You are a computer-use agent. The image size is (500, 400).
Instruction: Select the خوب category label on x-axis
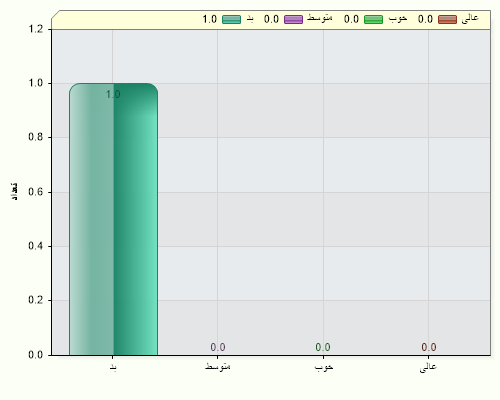(x=324, y=367)
